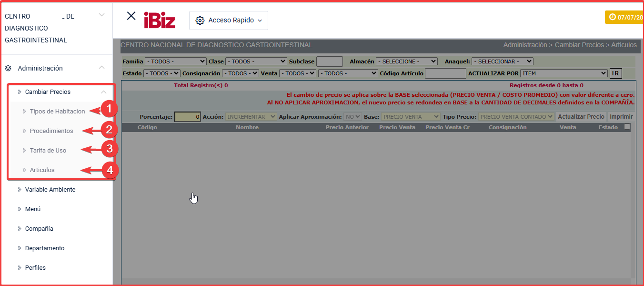644x286 pixels.
Task: Open the Consignación dropdown
Action: (241, 73)
